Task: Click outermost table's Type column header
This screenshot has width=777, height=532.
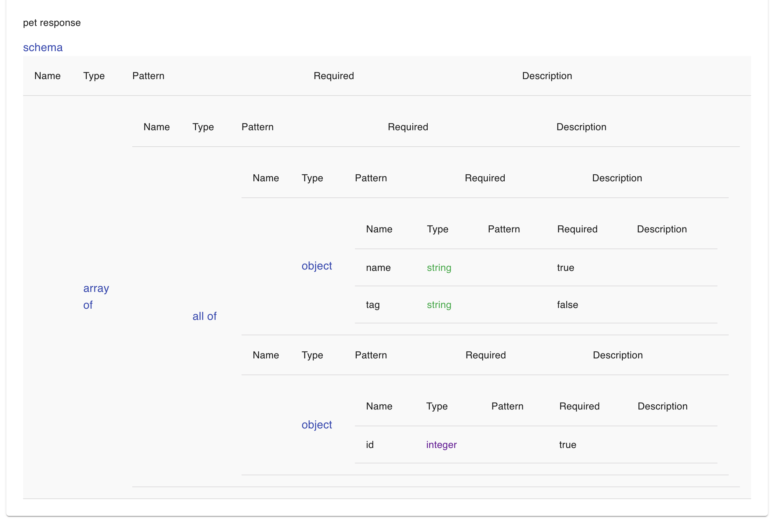Action: point(94,76)
